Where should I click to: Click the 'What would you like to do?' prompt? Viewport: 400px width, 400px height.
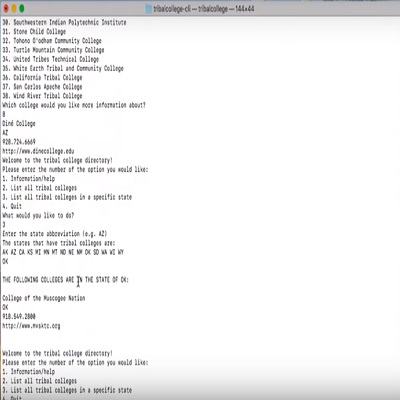point(38,215)
